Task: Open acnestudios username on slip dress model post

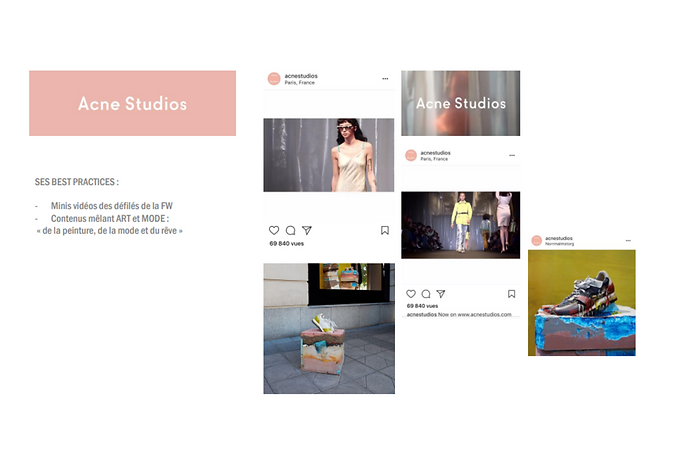Action: [x=301, y=76]
